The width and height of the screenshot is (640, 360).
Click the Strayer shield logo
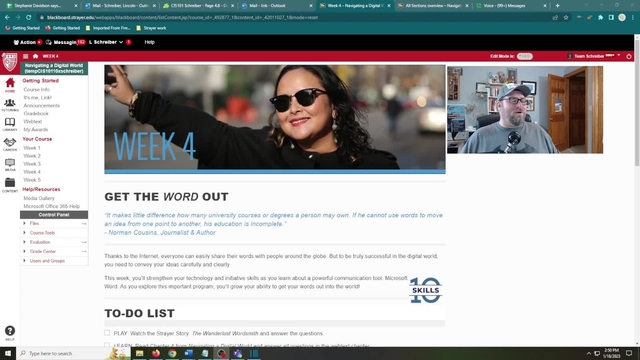[x=10, y=62]
